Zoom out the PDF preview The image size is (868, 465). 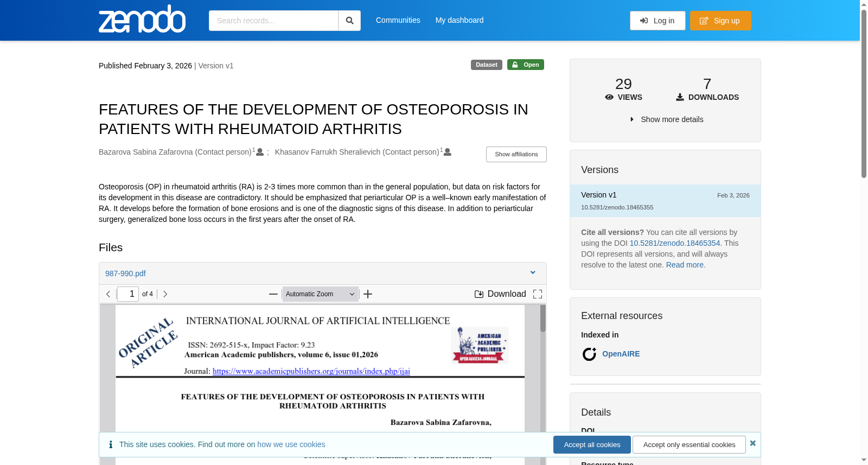(x=273, y=294)
